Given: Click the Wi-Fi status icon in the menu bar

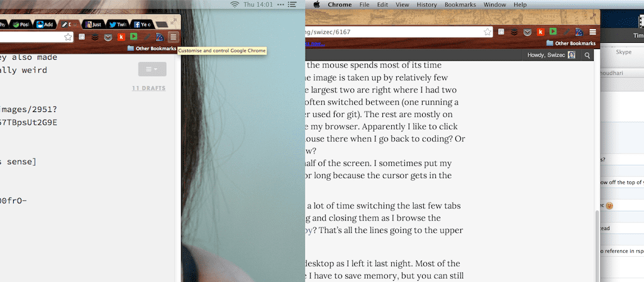Looking at the screenshot, I should [235, 4].
